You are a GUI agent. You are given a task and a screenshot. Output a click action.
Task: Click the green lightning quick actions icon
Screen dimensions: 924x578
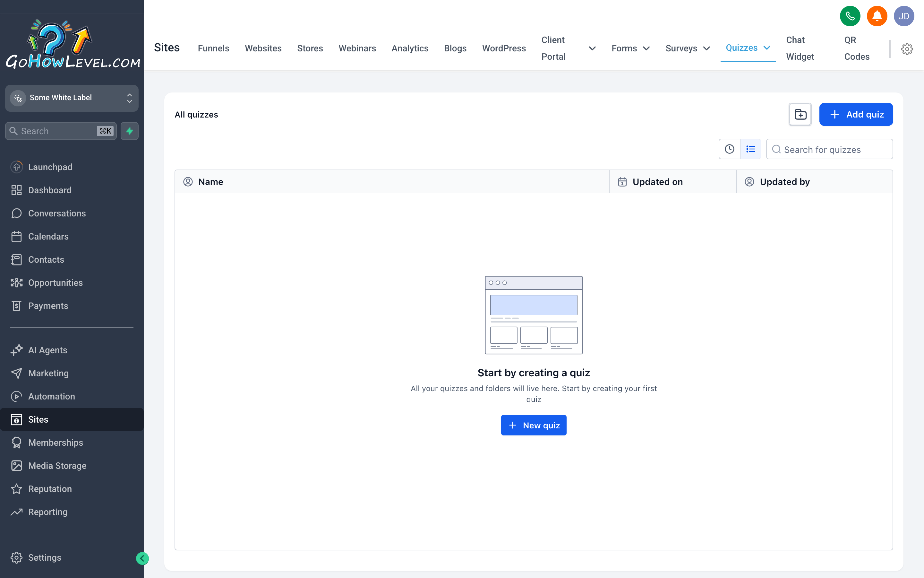pos(129,131)
